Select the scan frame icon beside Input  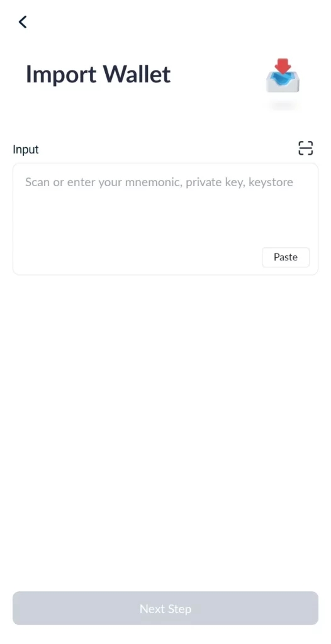coord(305,148)
